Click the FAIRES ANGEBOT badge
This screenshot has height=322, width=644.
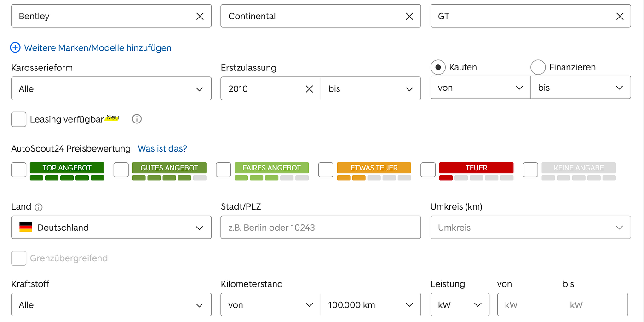tap(272, 168)
